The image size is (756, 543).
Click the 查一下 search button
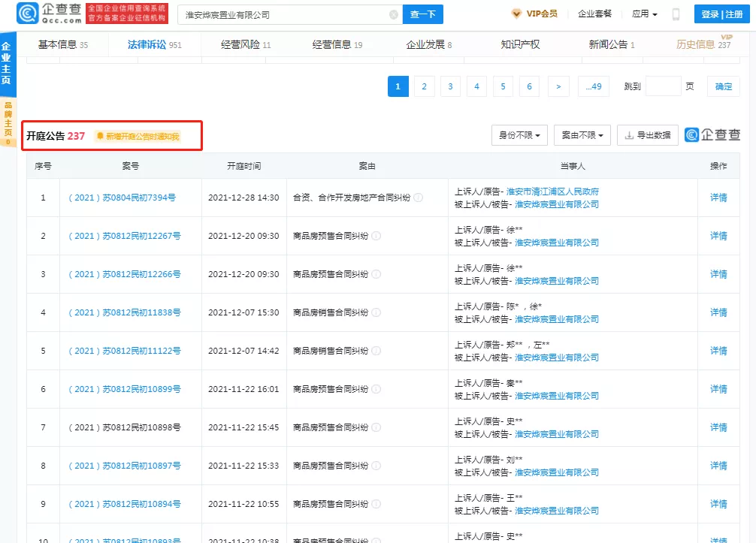(x=423, y=14)
